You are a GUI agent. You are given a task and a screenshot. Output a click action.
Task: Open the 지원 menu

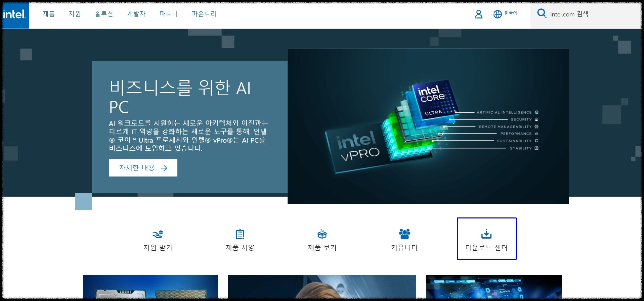click(75, 14)
